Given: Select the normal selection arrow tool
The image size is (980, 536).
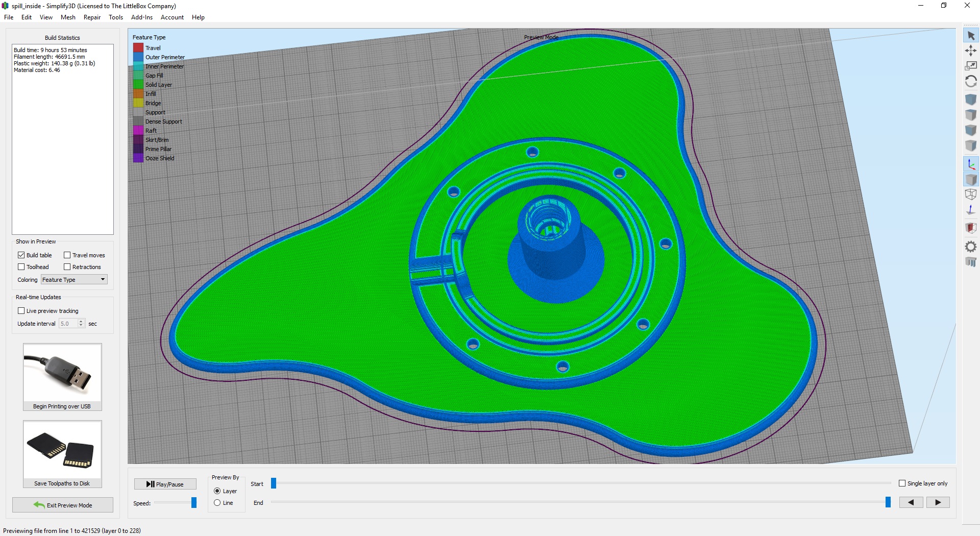Looking at the screenshot, I should (x=971, y=36).
